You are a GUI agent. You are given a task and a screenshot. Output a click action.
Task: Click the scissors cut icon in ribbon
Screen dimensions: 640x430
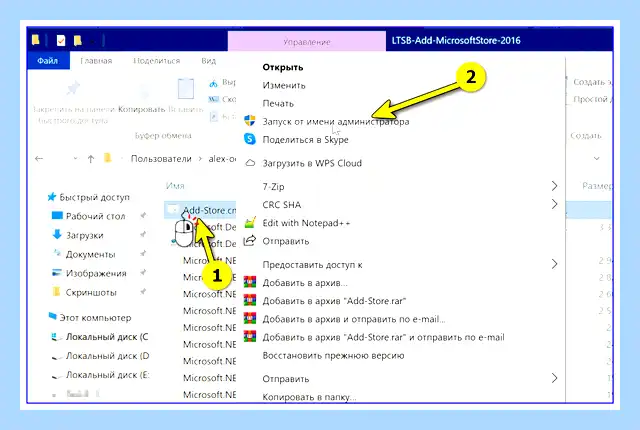[x=213, y=84]
